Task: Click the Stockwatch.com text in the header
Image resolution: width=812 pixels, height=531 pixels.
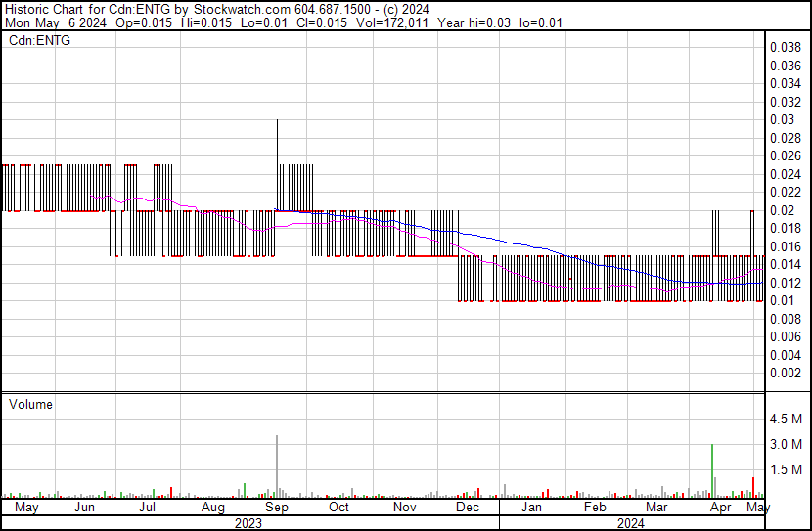Action: (248, 9)
